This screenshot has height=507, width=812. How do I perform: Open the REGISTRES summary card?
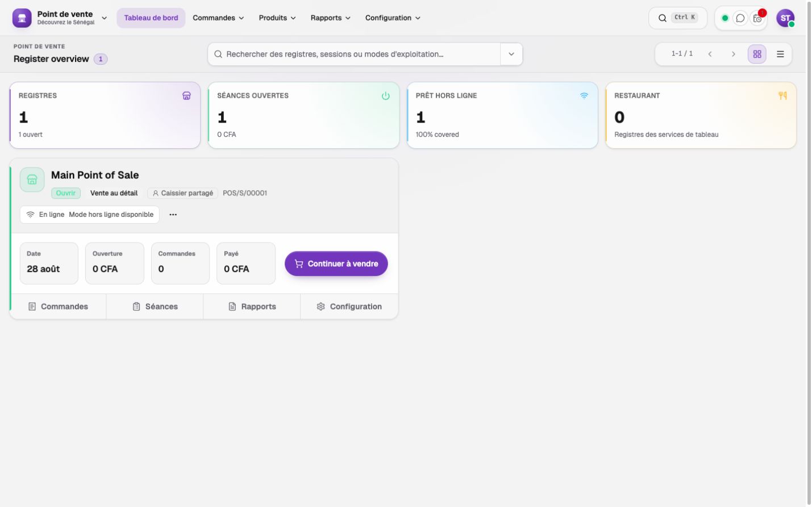click(x=105, y=115)
